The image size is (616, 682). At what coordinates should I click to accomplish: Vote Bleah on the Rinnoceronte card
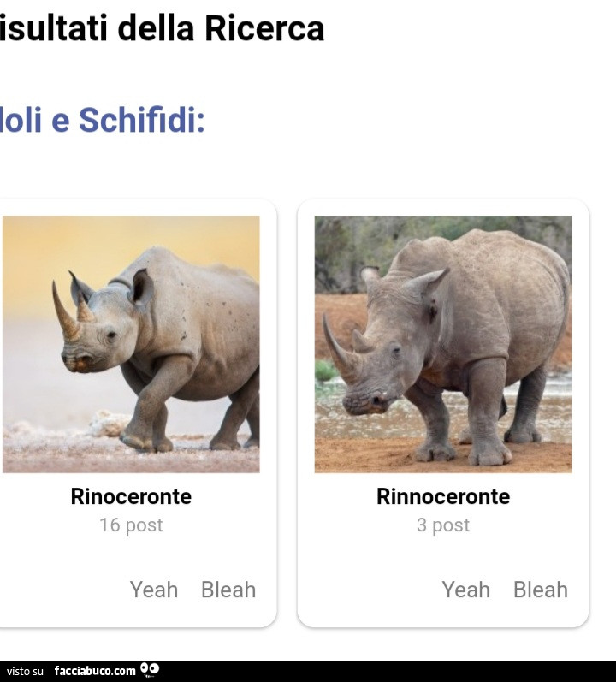click(541, 590)
